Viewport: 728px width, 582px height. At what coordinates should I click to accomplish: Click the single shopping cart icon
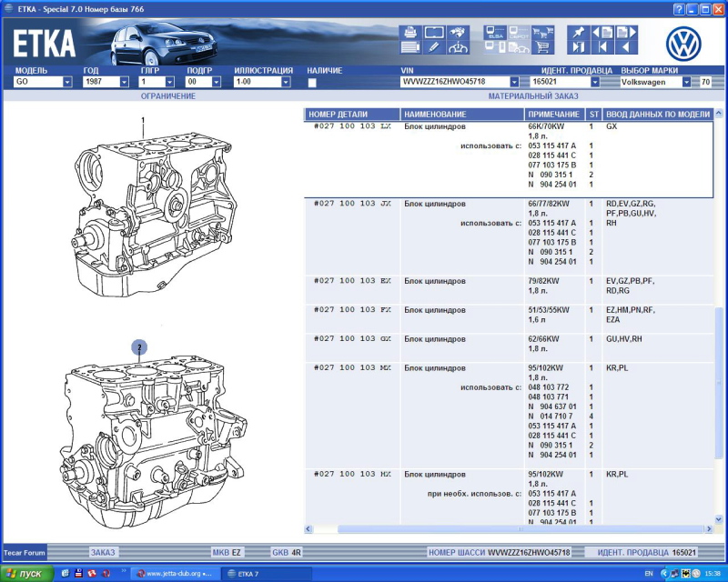[x=542, y=47]
